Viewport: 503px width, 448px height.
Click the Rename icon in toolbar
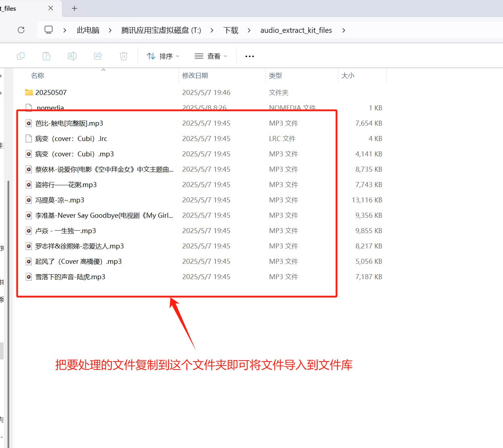(x=72, y=56)
